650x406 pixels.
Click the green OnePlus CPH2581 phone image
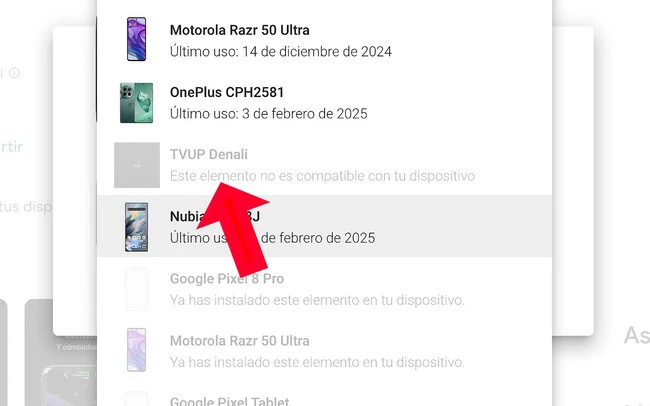[136, 103]
